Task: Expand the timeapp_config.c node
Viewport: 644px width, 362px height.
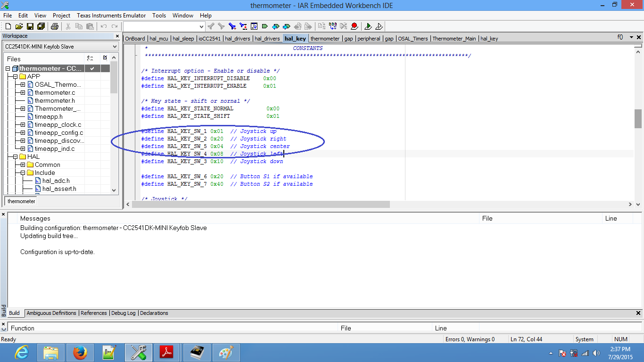Action: [x=23, y=133]
